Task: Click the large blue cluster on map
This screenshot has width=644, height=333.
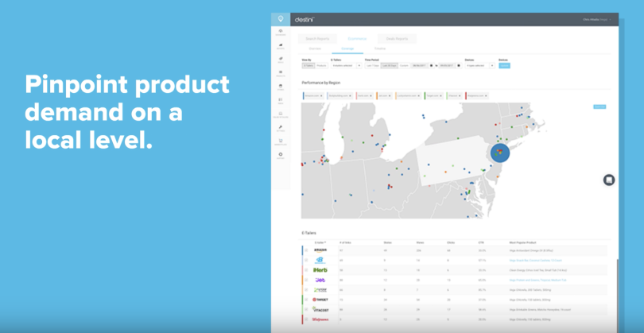Action: (x=500, y=153)
